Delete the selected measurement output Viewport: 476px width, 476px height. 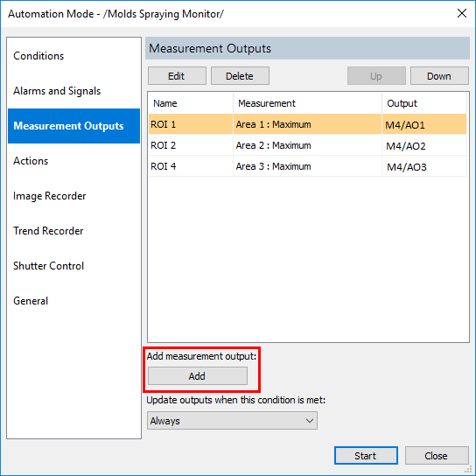[x=240, y=76]
